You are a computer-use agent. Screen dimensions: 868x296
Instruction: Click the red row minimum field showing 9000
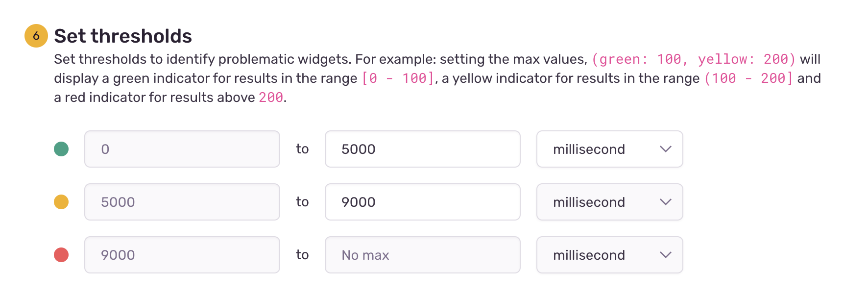(182, 255)
